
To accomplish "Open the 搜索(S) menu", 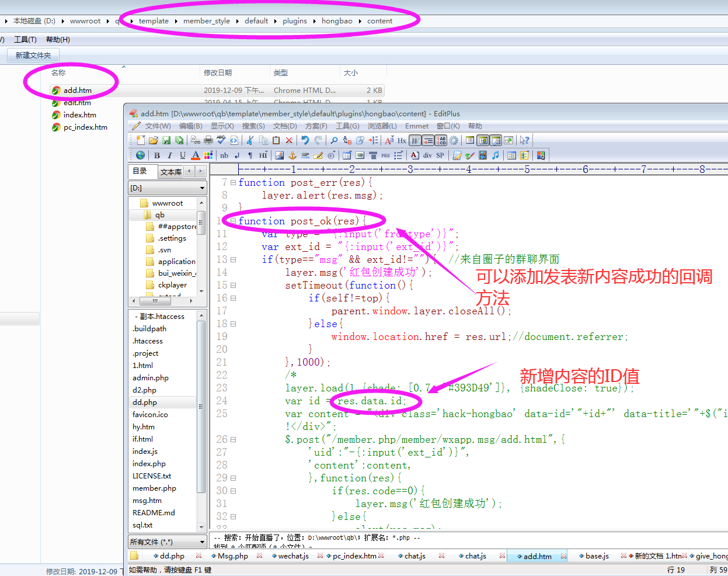I will [253, 126].
